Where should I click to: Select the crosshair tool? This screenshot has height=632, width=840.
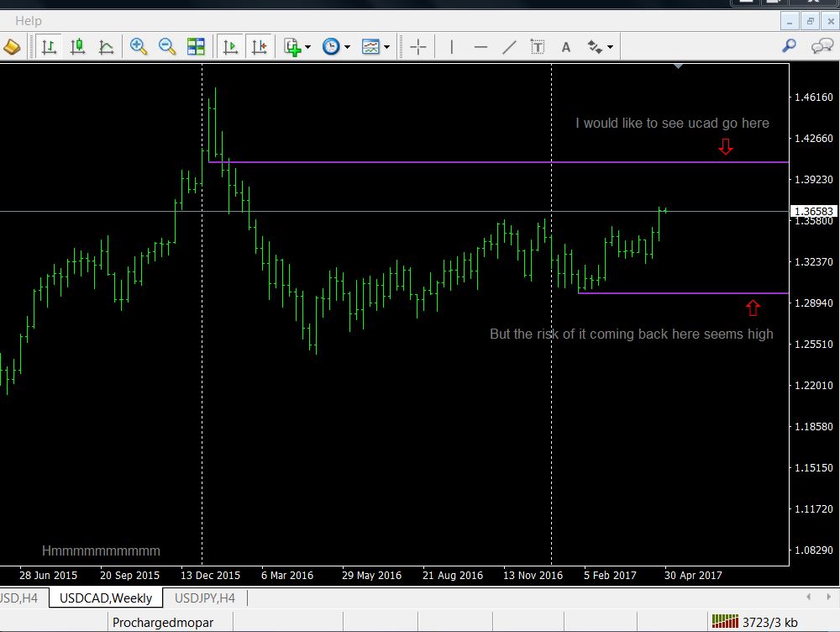[417, 47]
